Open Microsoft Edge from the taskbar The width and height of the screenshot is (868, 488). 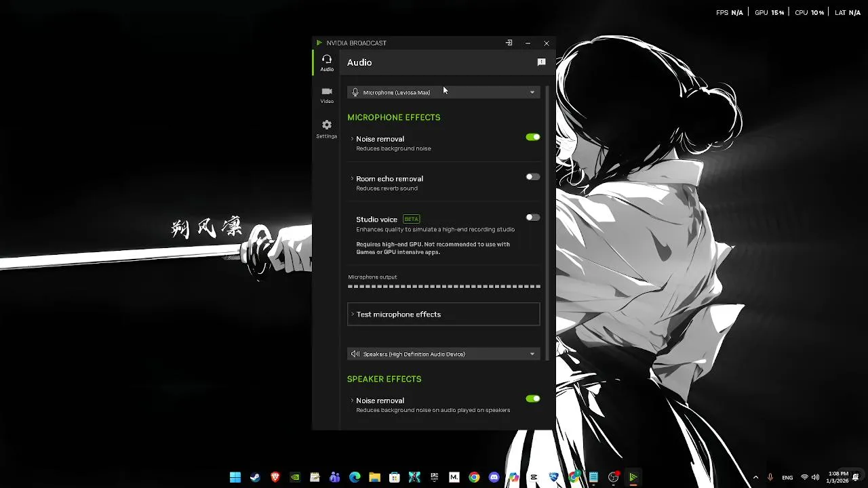(355, 477)
